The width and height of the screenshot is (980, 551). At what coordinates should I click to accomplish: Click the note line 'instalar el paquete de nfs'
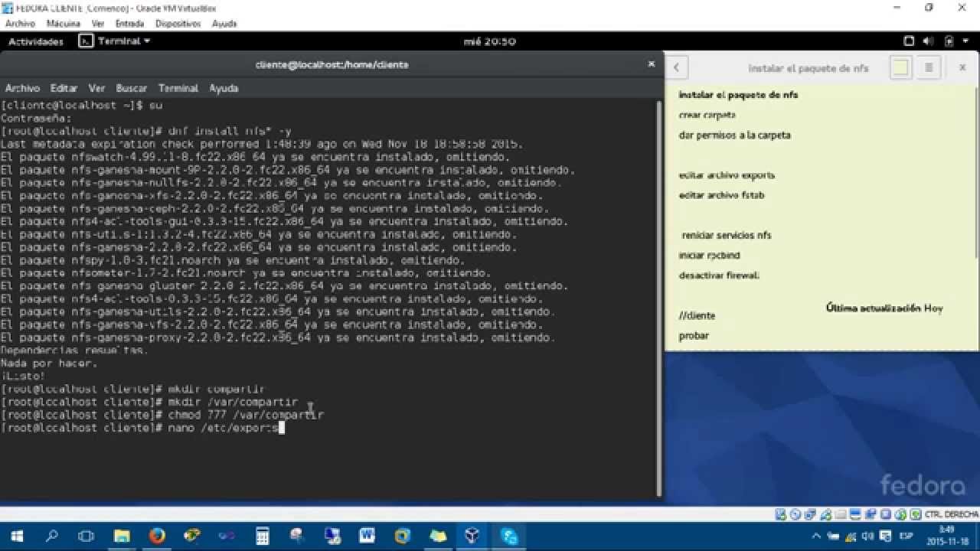point(738,95)
